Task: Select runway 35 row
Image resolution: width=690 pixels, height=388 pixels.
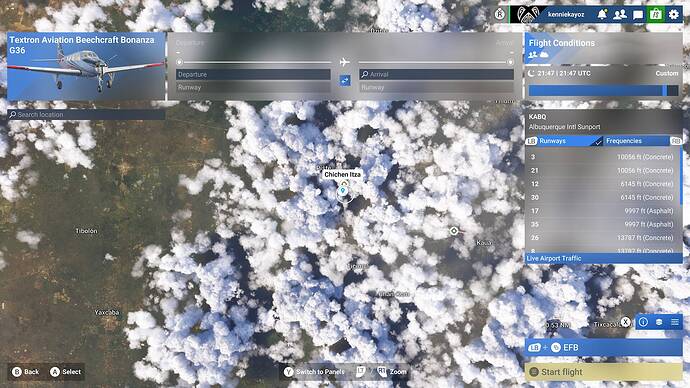Action: (x=602, y=224)
